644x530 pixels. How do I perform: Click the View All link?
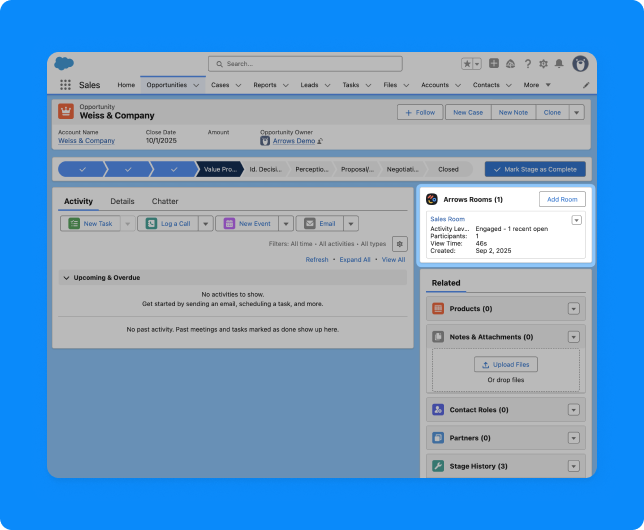point(393,260)
